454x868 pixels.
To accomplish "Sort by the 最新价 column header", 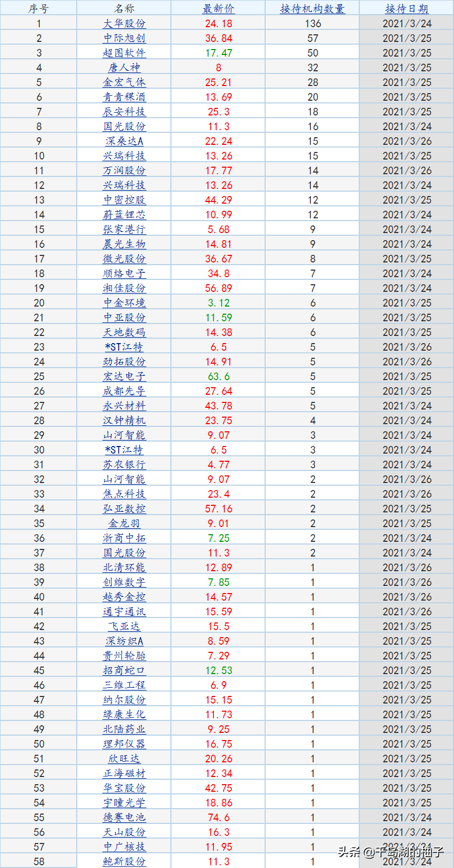I will 218,9.
